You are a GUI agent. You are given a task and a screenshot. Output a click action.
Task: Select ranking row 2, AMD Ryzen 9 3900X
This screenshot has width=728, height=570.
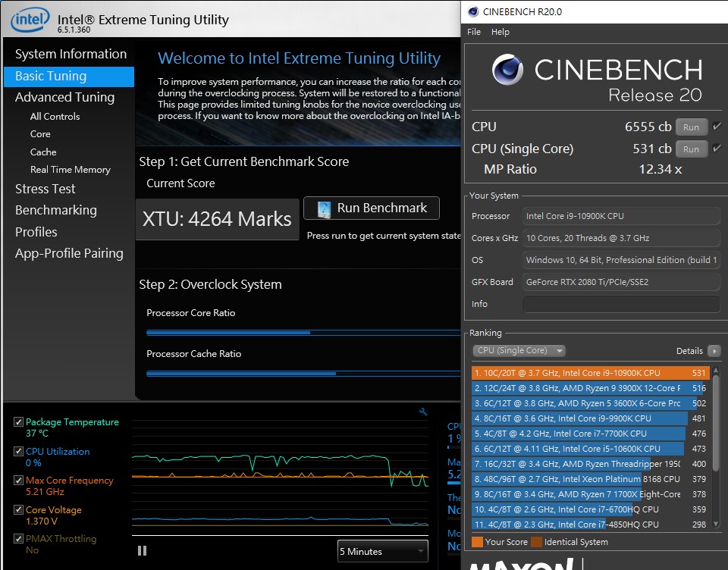coord(590,388)
